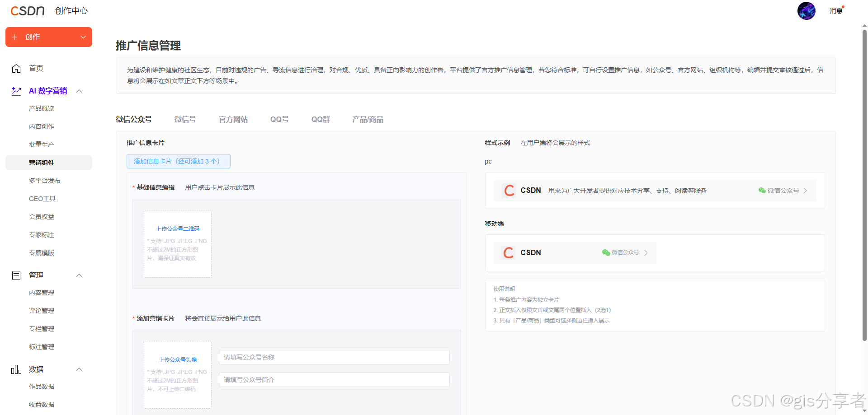Select 营销组件 in sidebar
The height and width of the screenshot is (415, 868).
point(49,163)
